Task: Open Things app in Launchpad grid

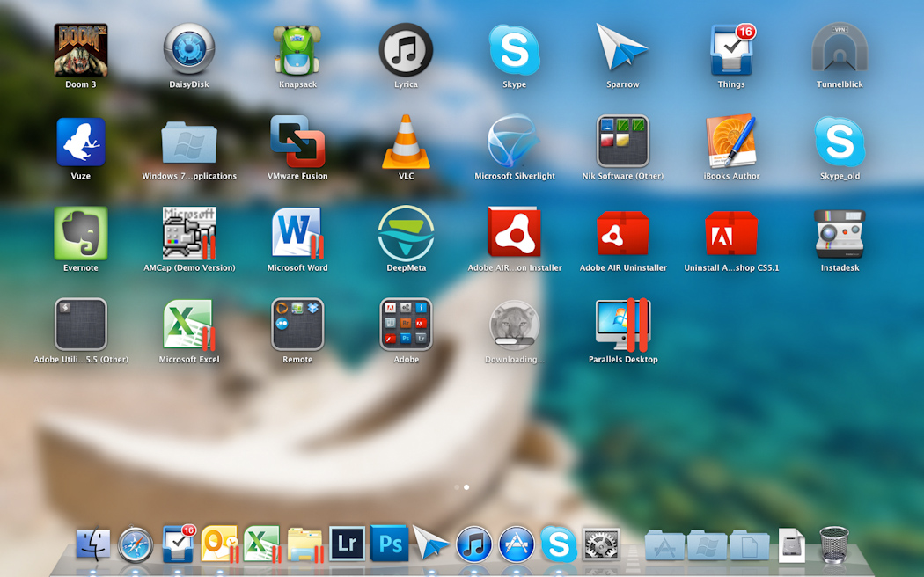Action: pyautogui.click(x=731, y=51)
